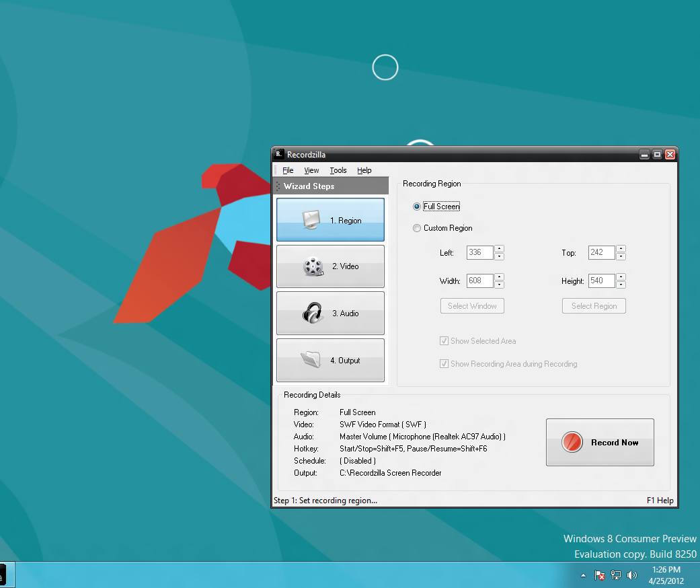The image size is (700, 588).
Task: Decrease the Width value with down arrow
Action: (500, 285)
